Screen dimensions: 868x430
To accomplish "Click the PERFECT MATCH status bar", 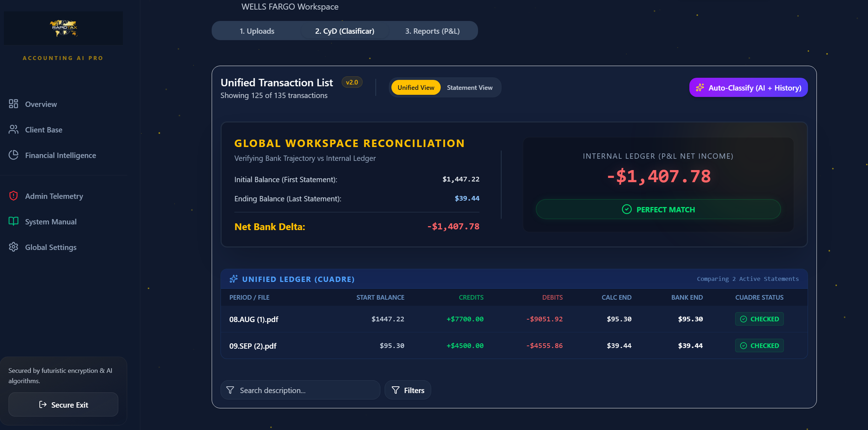I will click(658, 209).
